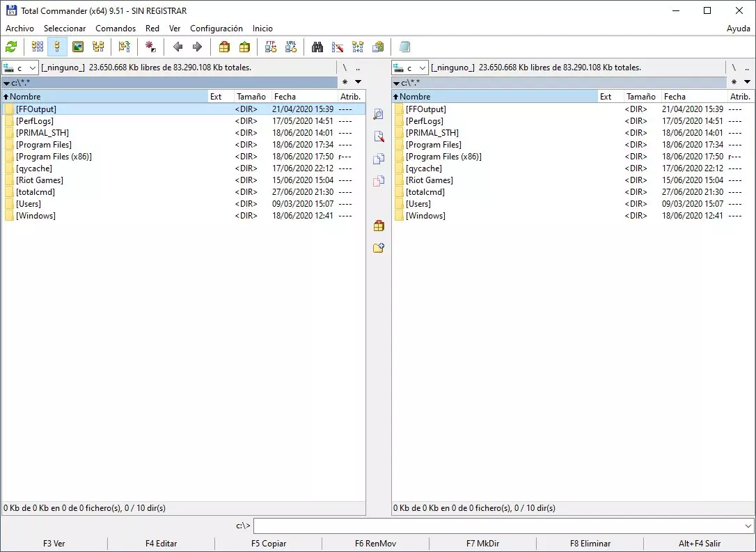756x552 pixels.
Task: Create a new folder via the middle-bar folder icon
Action: [x=378, y=247]
